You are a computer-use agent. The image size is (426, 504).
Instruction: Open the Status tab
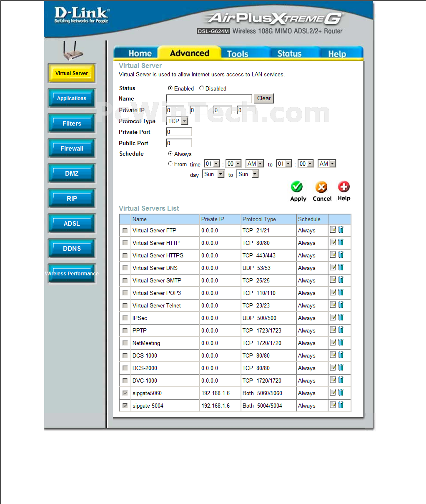point(289,53)
